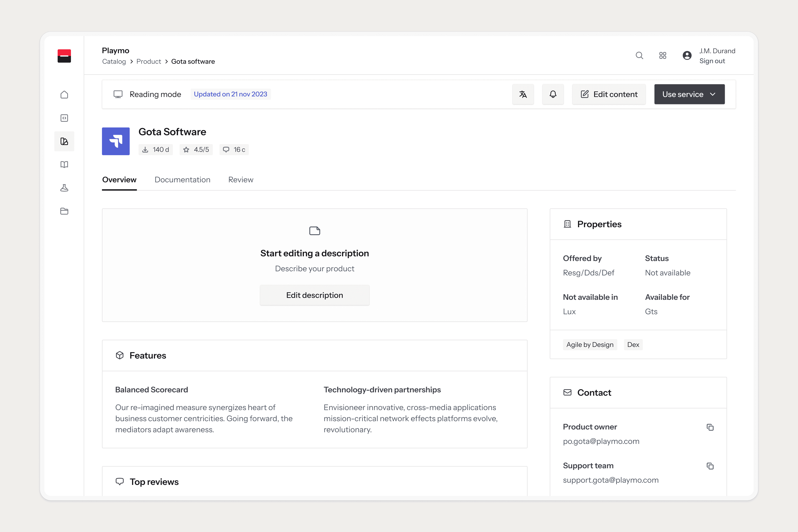Viewport: 798px width, 532px height.
Task: Open the apps grid icon
Action: 663,56
